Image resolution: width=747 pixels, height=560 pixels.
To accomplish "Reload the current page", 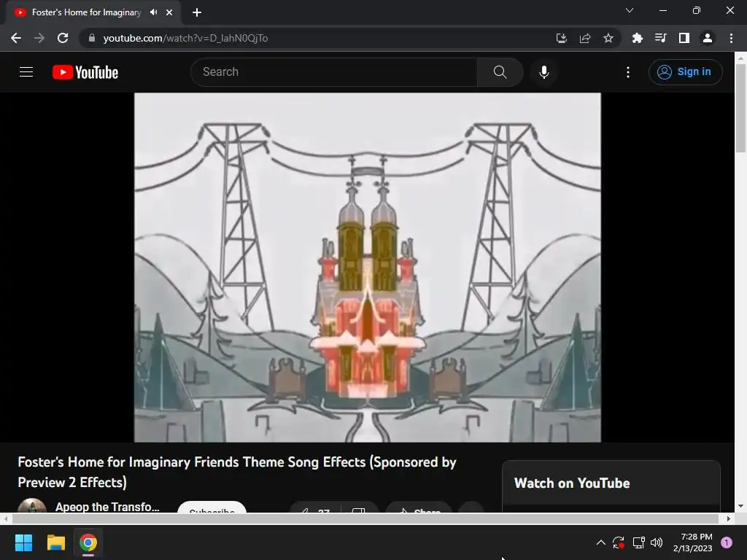I will coord(63,38).
